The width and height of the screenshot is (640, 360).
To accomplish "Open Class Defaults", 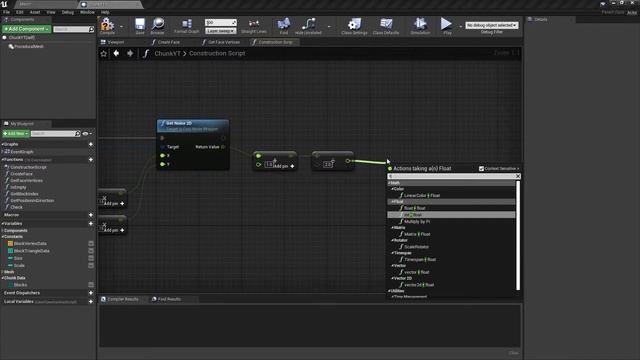I will click(x=386, y=26).
